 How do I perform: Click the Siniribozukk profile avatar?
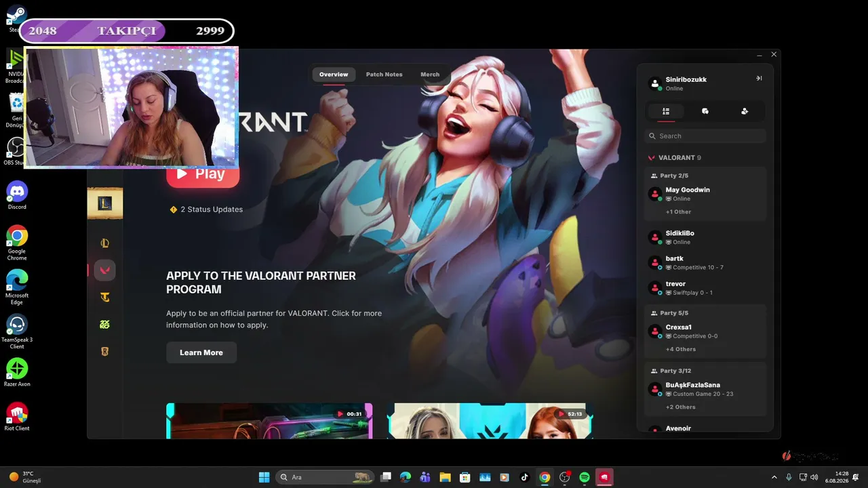[655, 83]
